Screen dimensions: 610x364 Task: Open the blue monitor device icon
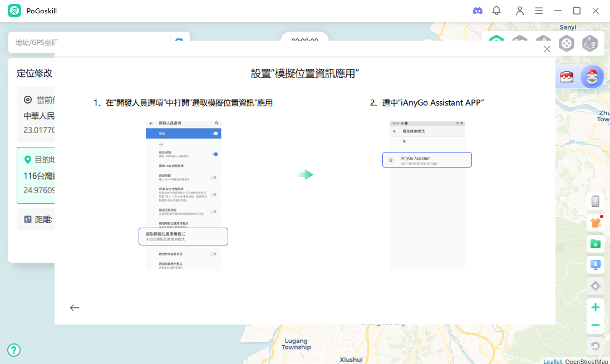click(595, 265)
